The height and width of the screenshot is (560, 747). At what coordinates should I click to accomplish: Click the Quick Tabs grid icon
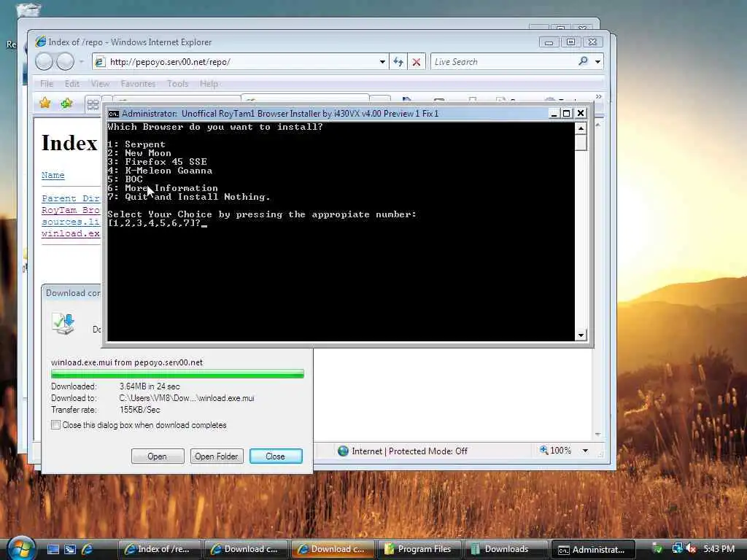click(93, 104)
